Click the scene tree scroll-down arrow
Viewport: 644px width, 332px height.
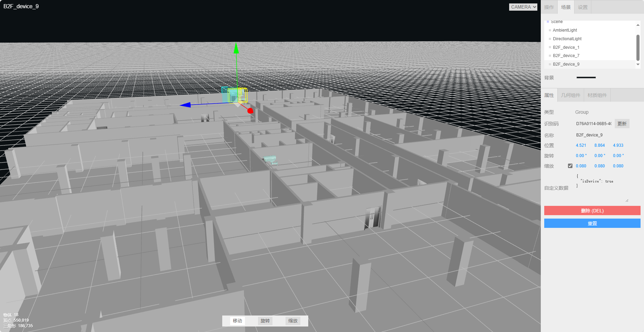[638, 64]
